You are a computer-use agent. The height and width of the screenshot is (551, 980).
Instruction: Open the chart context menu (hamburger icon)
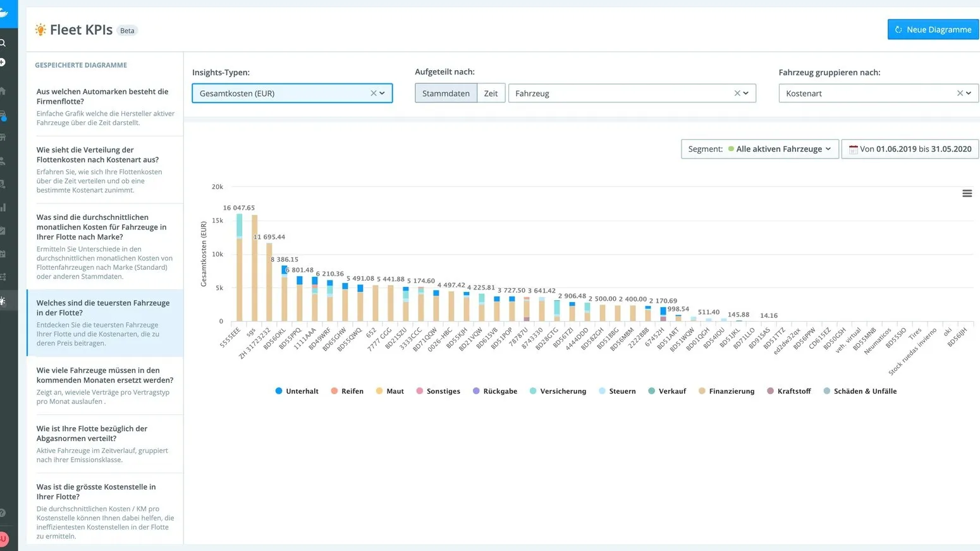(x=967, y=193)
